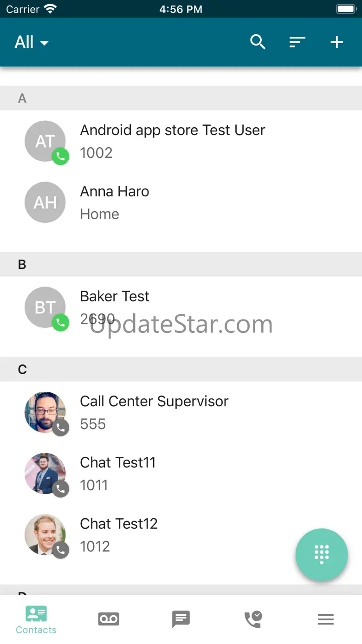Expand the All contacts filter dropdown
362x644 pixels.
click(32, 42)
